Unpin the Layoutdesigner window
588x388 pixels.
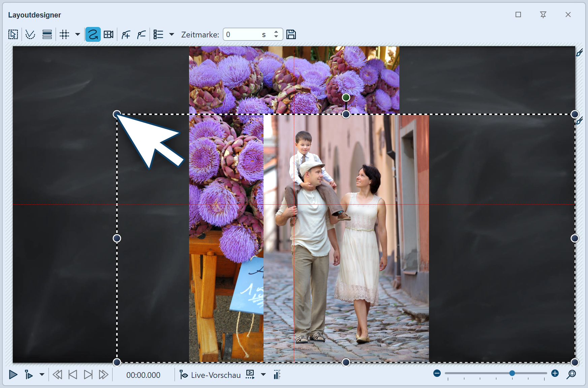[x=543, y=14]
